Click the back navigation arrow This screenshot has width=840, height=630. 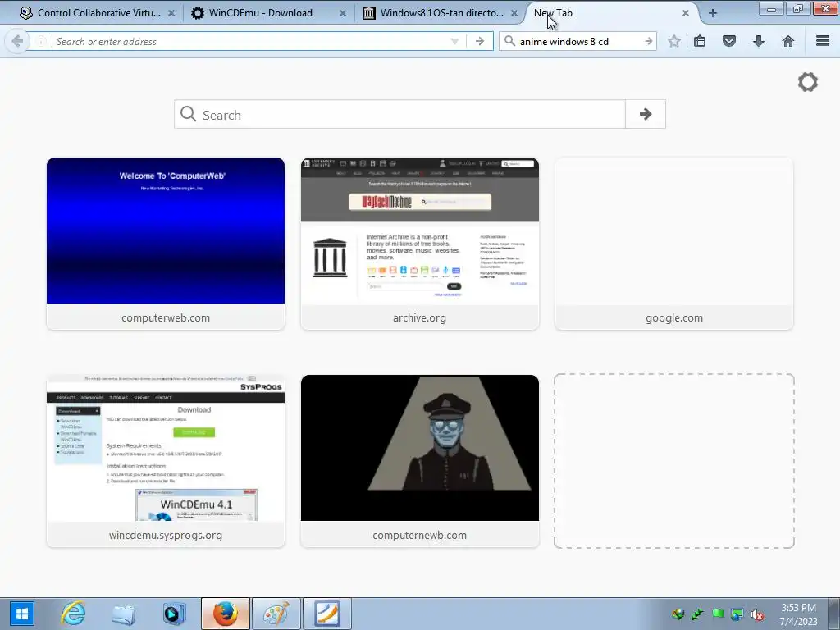point(17,41)
